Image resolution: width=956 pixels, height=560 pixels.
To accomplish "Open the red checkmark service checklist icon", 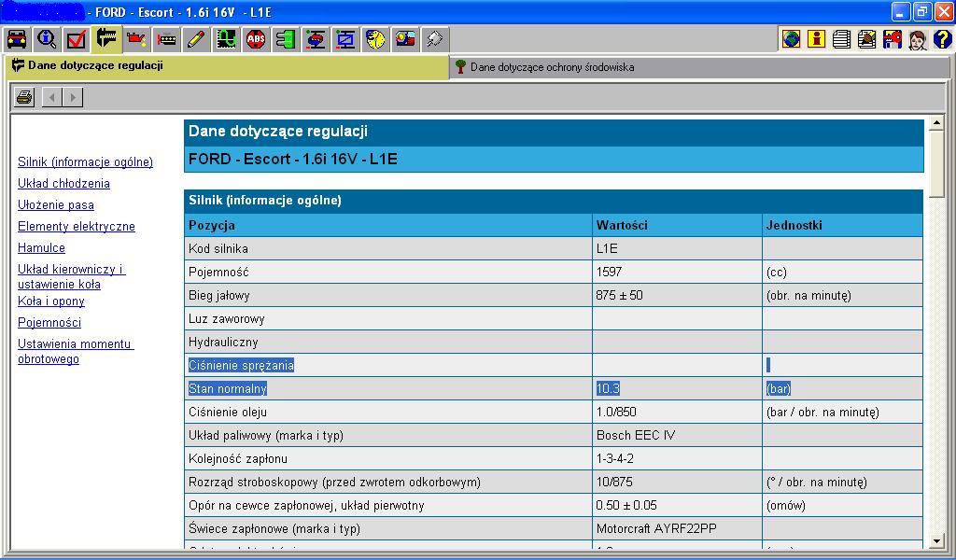I will pos(77,39).
